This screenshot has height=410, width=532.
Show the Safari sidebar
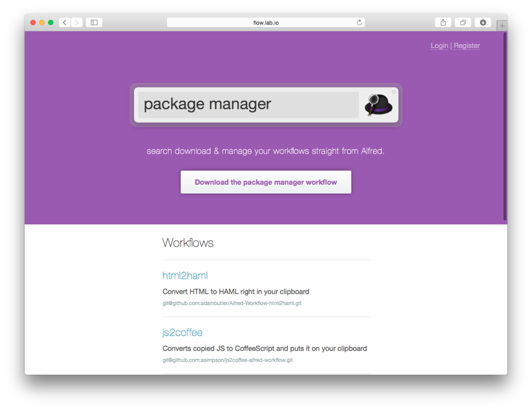[94, 22]
